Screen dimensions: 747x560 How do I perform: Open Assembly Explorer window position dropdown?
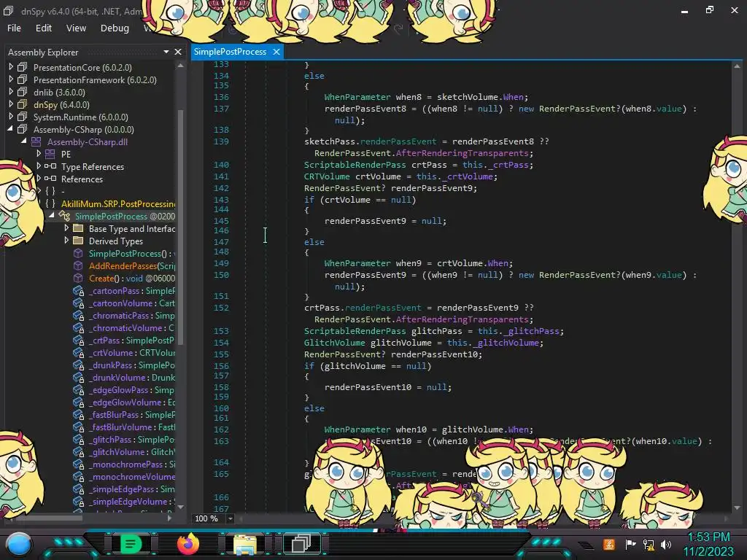[x=166, y=52]
